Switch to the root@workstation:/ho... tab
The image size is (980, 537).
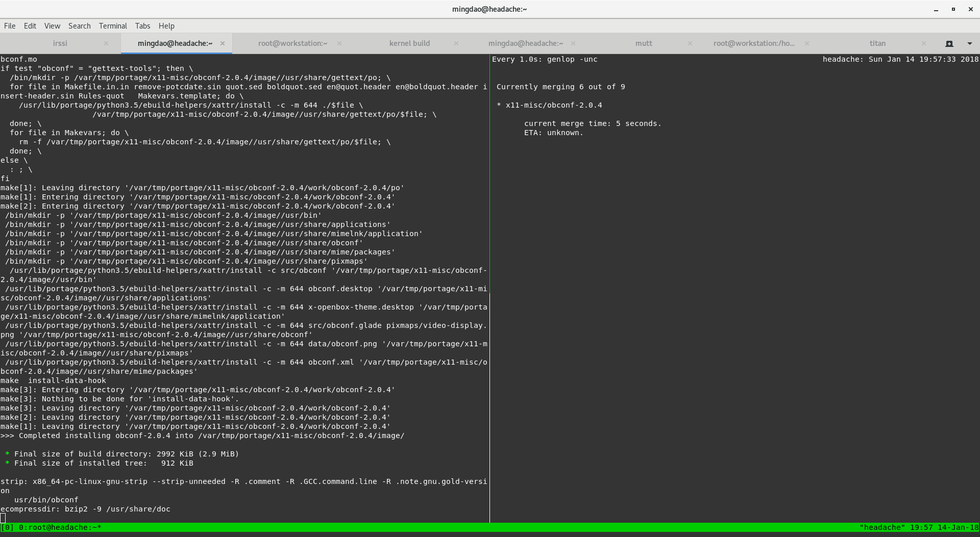click(x=754, y=43)
